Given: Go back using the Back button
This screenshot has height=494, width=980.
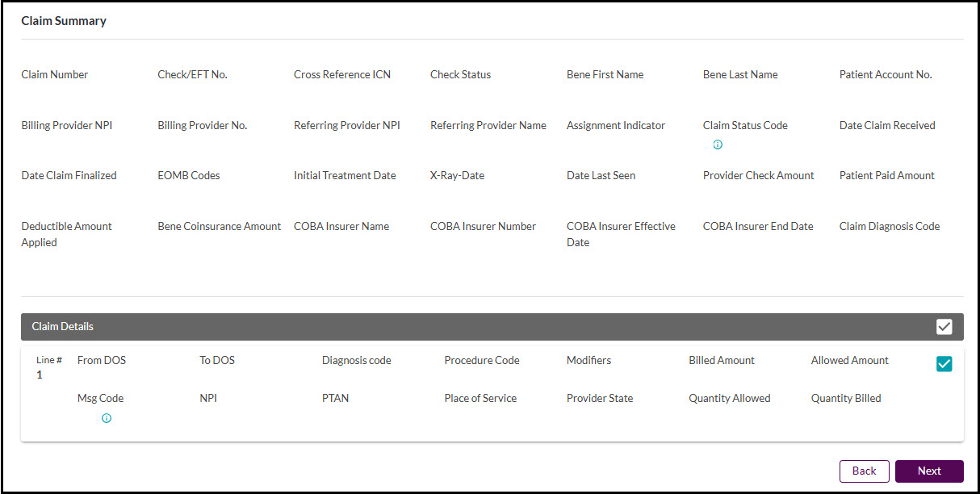Looking at the screenshot, I should [x=864, y=471].
